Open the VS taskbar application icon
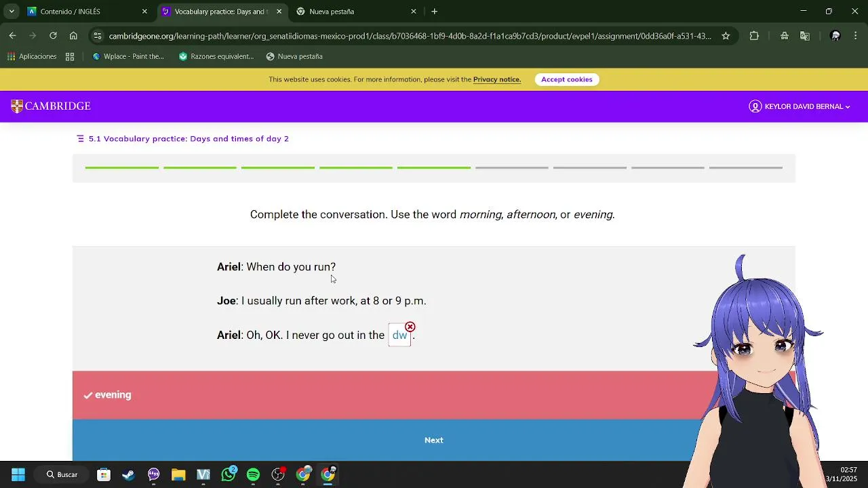The image size is (868, 488). 203,474
